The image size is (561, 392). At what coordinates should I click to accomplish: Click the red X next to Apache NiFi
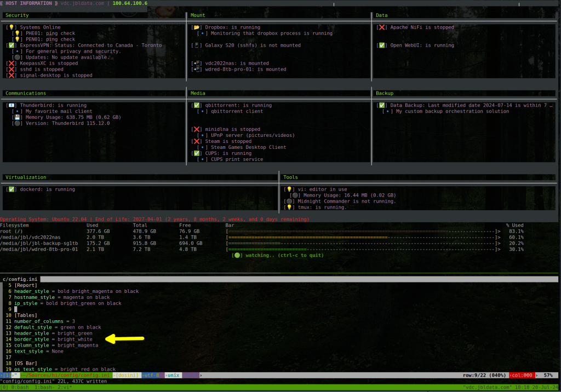(x=382, y=27)
